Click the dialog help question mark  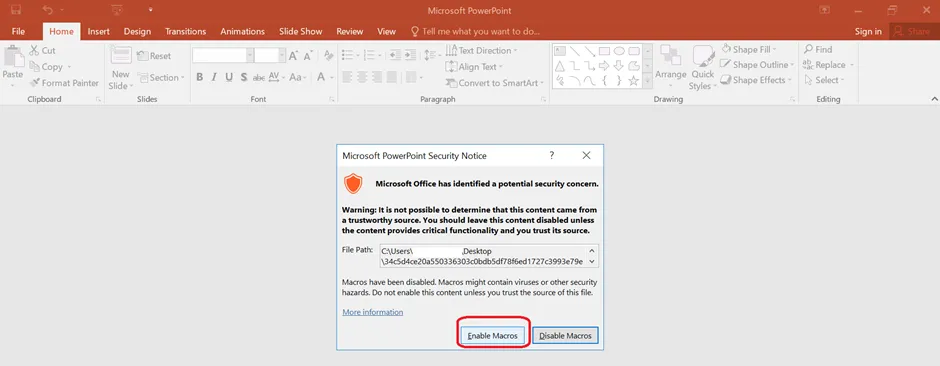(x=552, y=155)
